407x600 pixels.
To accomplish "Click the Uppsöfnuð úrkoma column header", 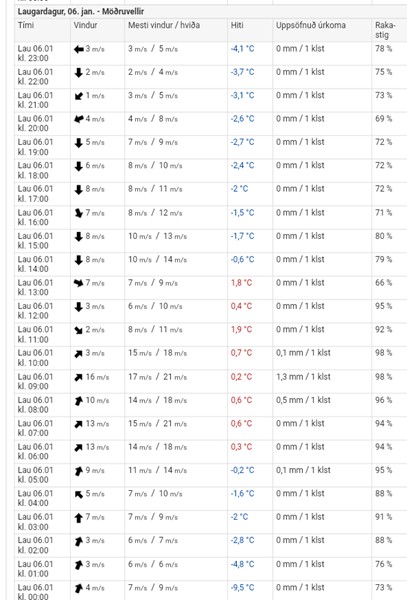I will coord(311,25).
